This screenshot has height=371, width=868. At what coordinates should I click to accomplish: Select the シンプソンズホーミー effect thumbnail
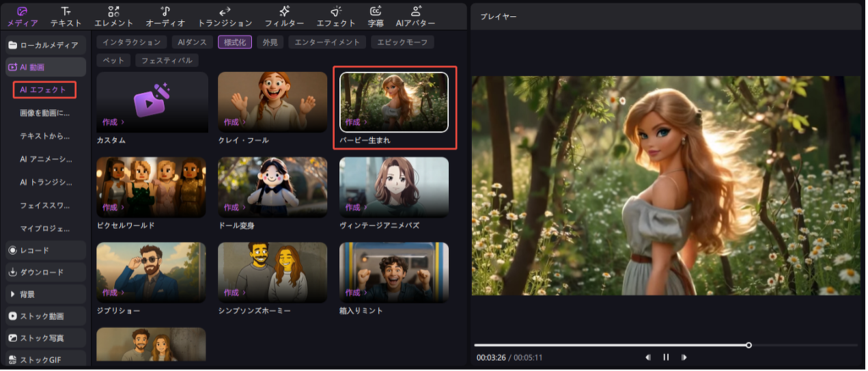(272, 273)
